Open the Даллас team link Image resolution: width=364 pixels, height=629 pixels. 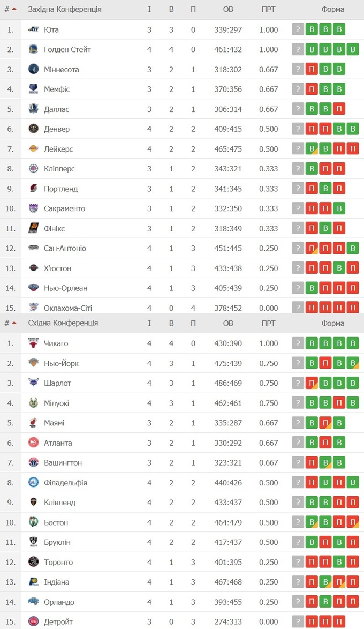point(56,109)
